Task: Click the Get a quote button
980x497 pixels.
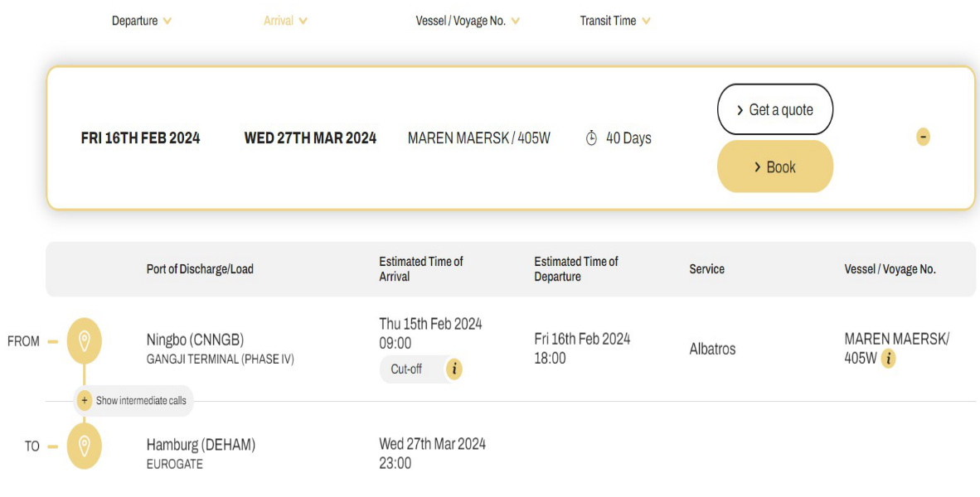Action: point(775,109)
